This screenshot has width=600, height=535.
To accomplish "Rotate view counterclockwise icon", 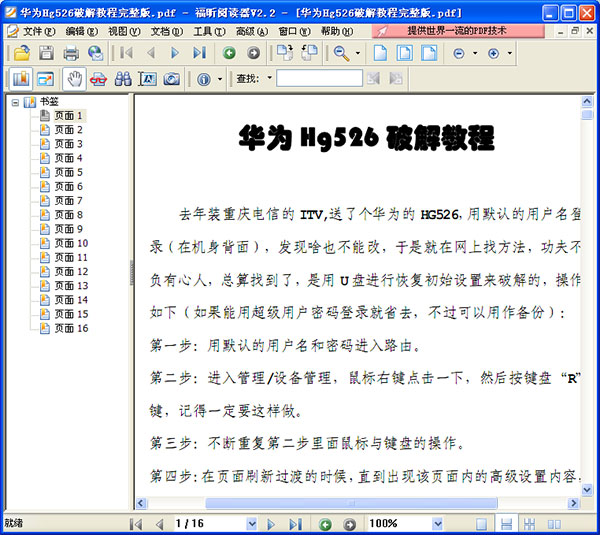I will tap(309, 53).
